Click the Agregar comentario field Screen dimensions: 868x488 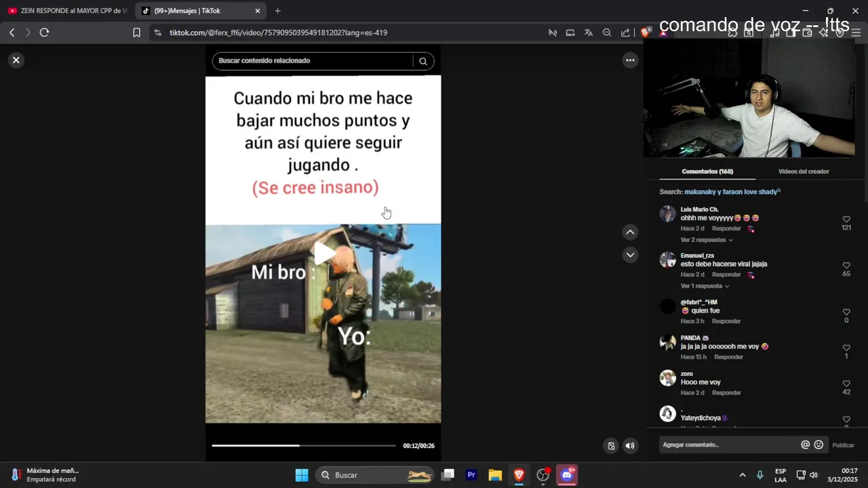pyautogui.click(x=729, y=445)
